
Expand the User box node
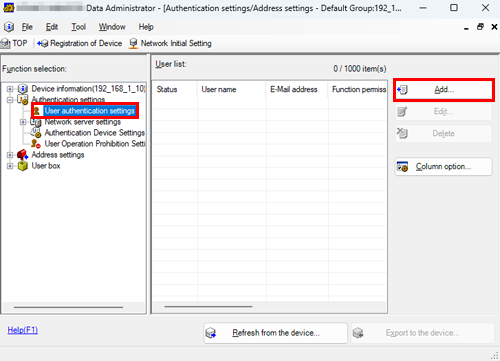click(10, 166)
